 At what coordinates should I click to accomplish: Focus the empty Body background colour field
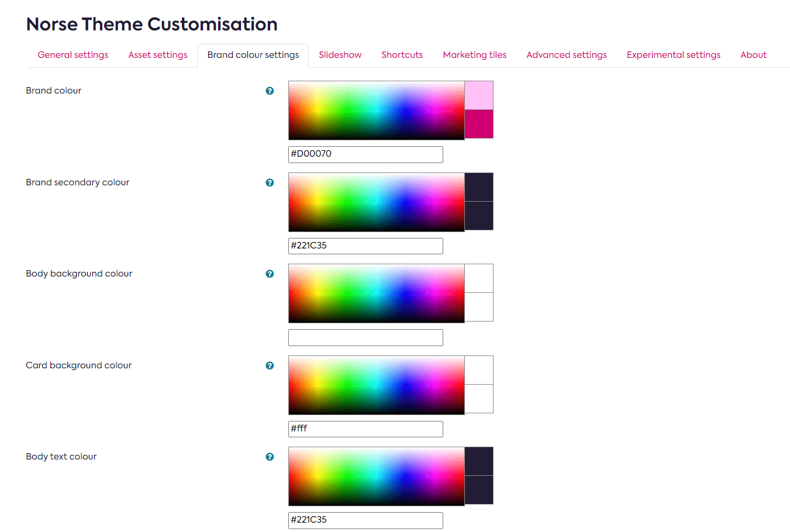tap(365, 337)
